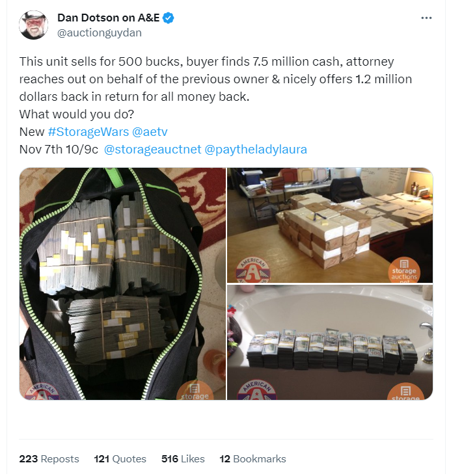View the wrapped bundles on desk photo
449x476 pixels.
pyautogui.click(x=330, y=225)
